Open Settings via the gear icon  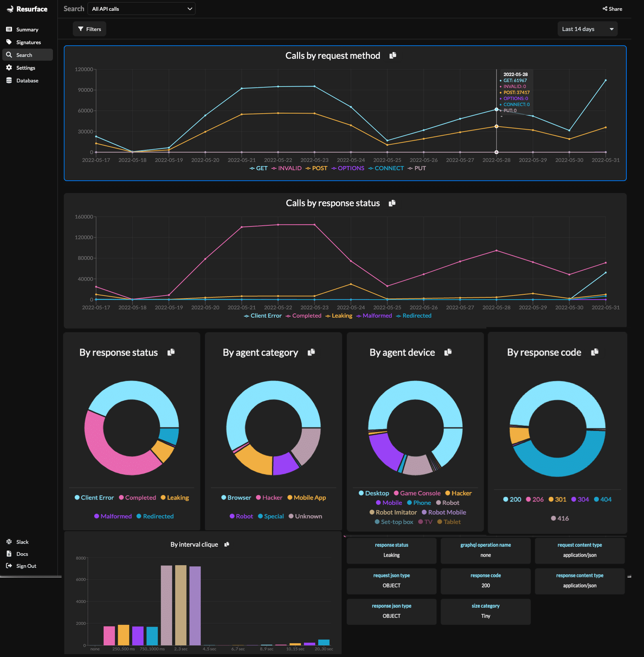9,67
